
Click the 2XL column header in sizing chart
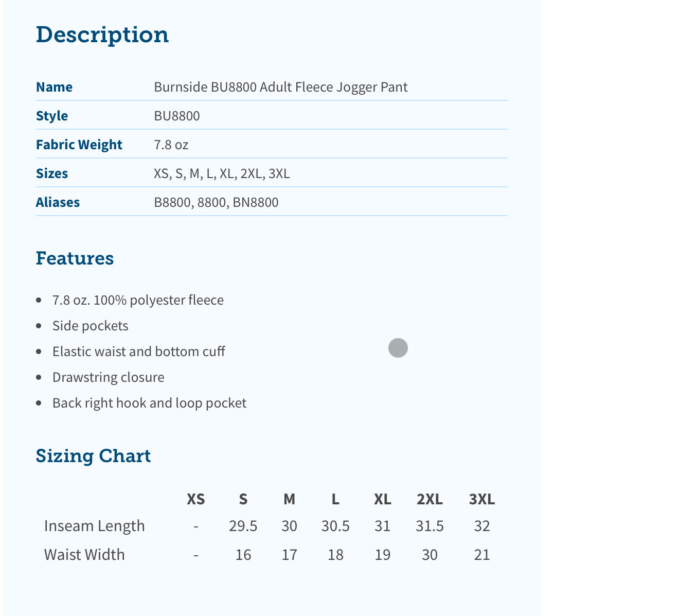(x=429, y=499)
